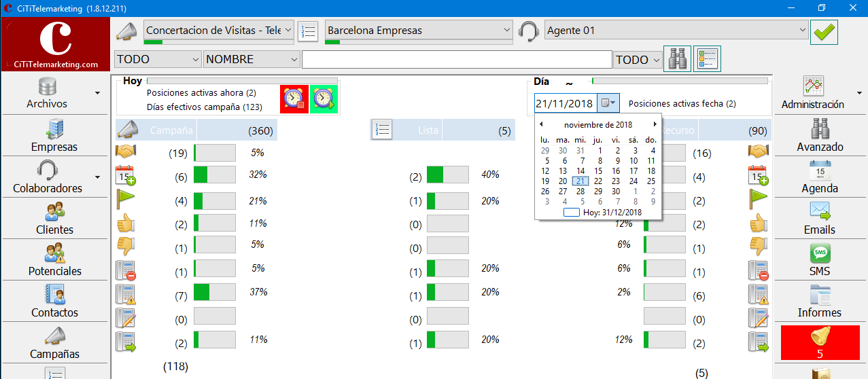Viewport: 868px width, 379px height.
Task: Open the Empresas section
Action: pyautogui.click(x=54, y=135)
